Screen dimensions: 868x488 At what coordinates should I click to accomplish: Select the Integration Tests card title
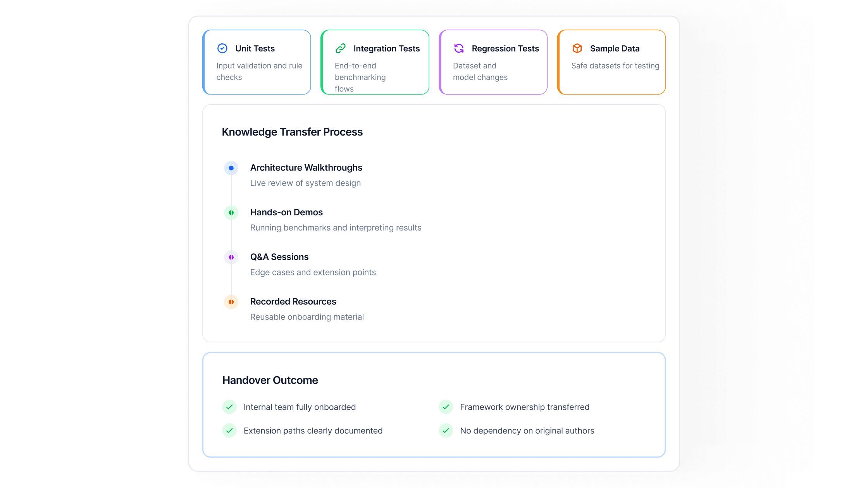pos(386,48)
